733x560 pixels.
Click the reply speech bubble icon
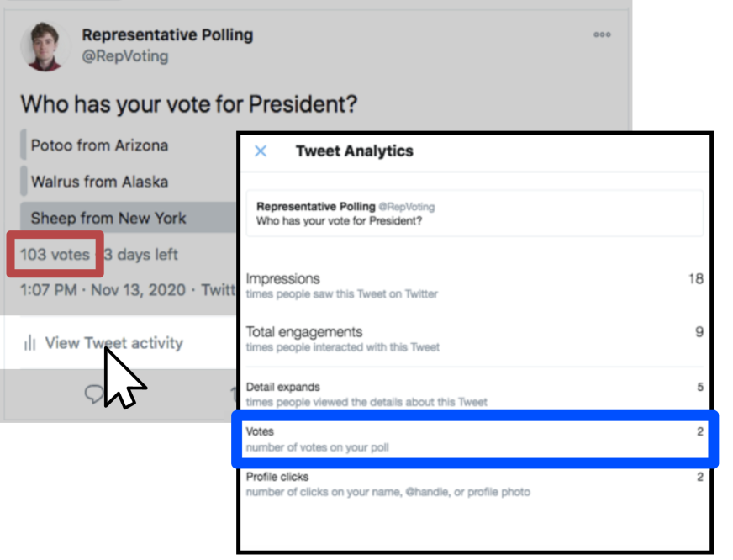(94, 393)
